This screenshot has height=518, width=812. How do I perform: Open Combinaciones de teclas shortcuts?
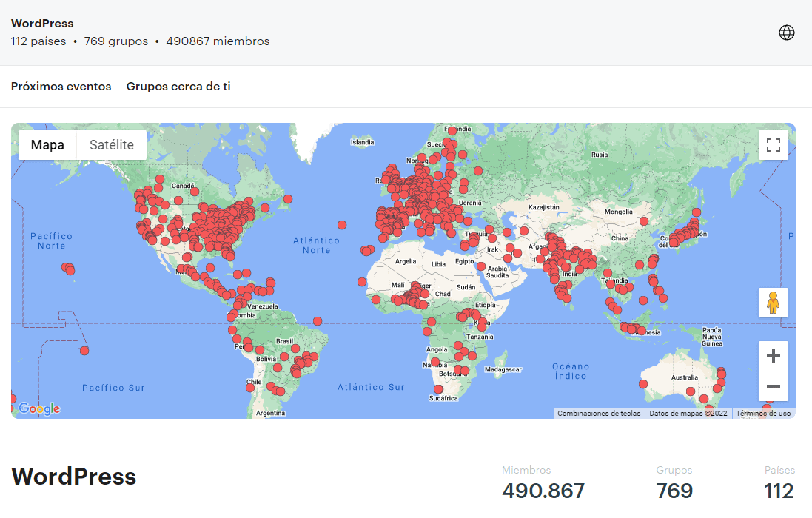pos(599,414)
